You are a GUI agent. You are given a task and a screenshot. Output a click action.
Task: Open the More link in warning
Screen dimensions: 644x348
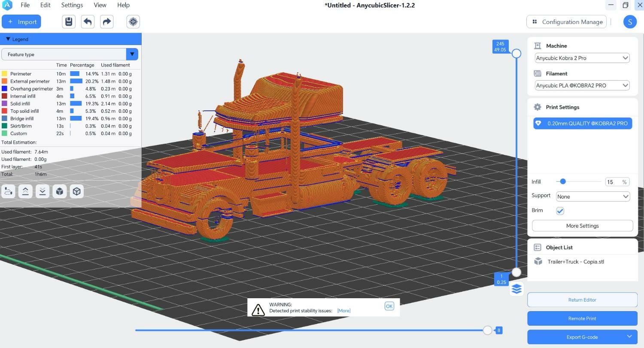pos(343,311)
